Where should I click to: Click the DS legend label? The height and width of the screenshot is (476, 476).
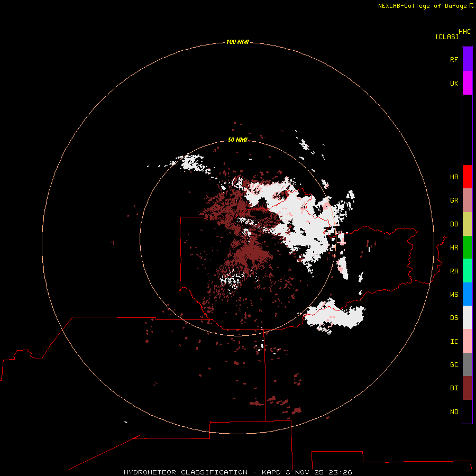pos(454,318)
